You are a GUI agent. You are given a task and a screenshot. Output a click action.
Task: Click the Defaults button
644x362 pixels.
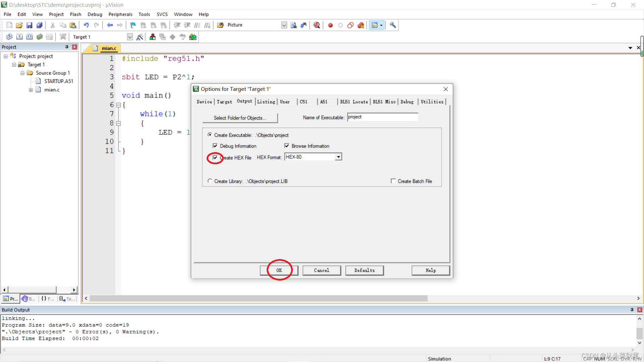click(x=365, y=270)
